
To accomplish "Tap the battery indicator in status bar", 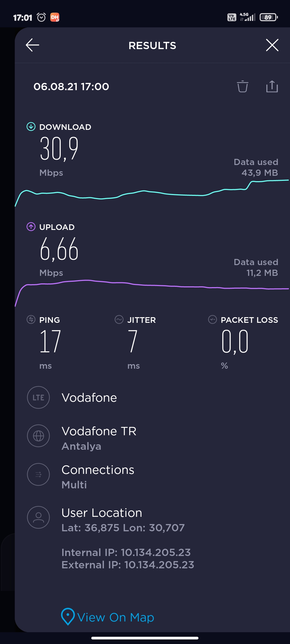I will (x=269, y=17).
